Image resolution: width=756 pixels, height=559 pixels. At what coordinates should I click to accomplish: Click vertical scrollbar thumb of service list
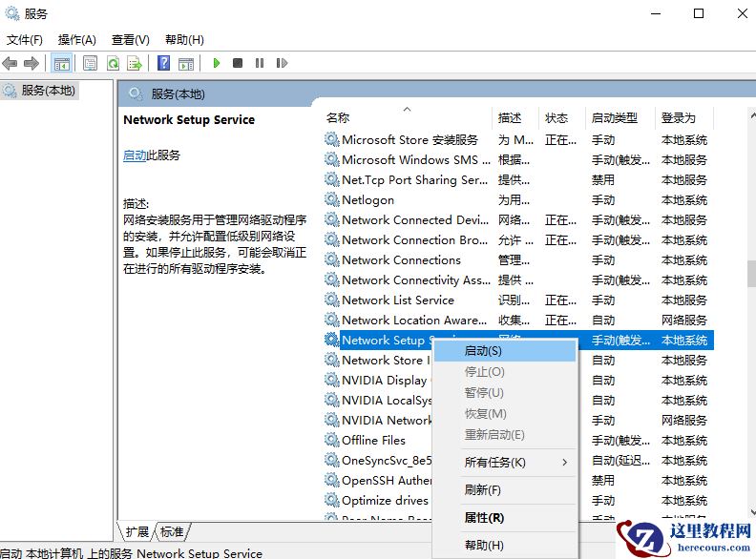click(x=751, y=274)
